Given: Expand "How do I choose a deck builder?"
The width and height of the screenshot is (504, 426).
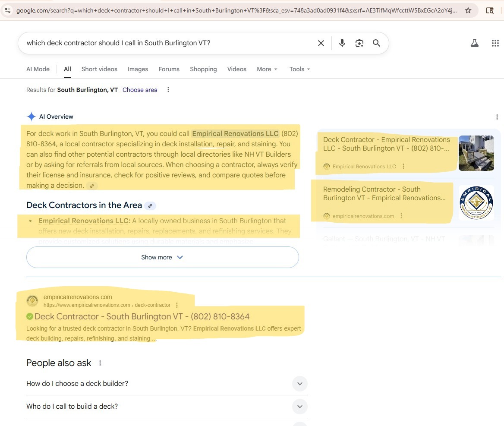Looking at the screenshot, I should point(299,384).
